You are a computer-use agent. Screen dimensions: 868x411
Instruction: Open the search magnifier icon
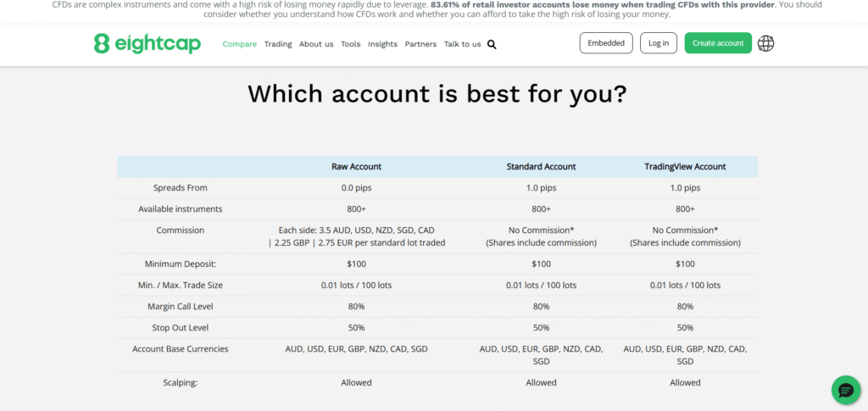coord(492,44)
